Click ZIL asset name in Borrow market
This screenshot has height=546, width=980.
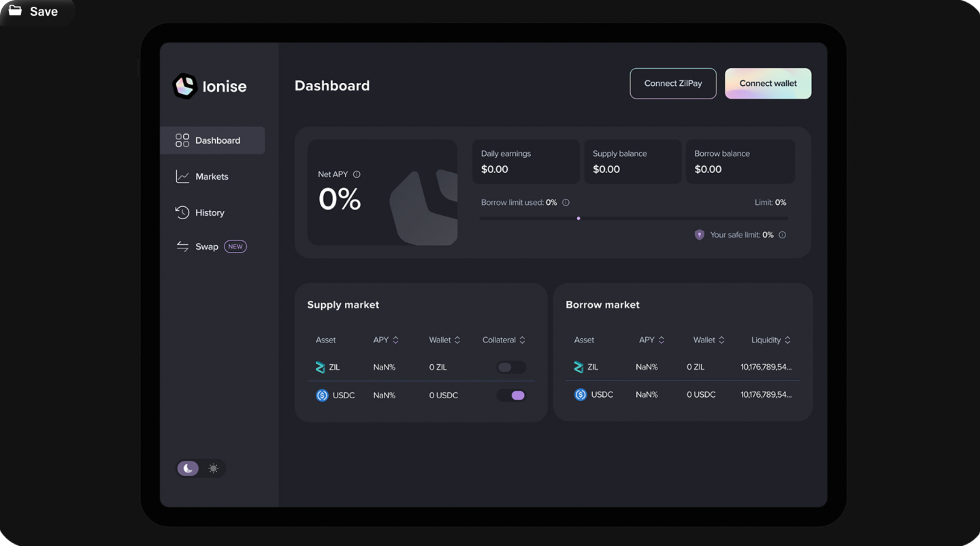[593, 367]
